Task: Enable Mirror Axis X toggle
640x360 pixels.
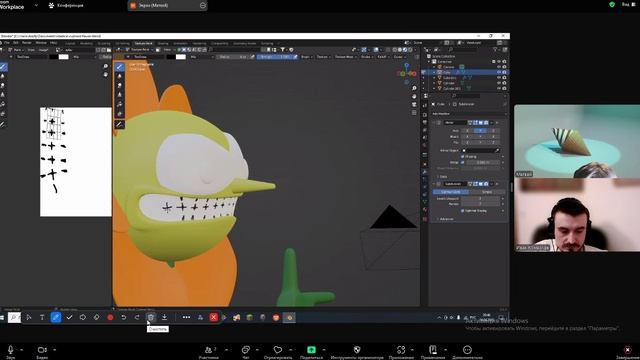Action: [x=467, y=131]
